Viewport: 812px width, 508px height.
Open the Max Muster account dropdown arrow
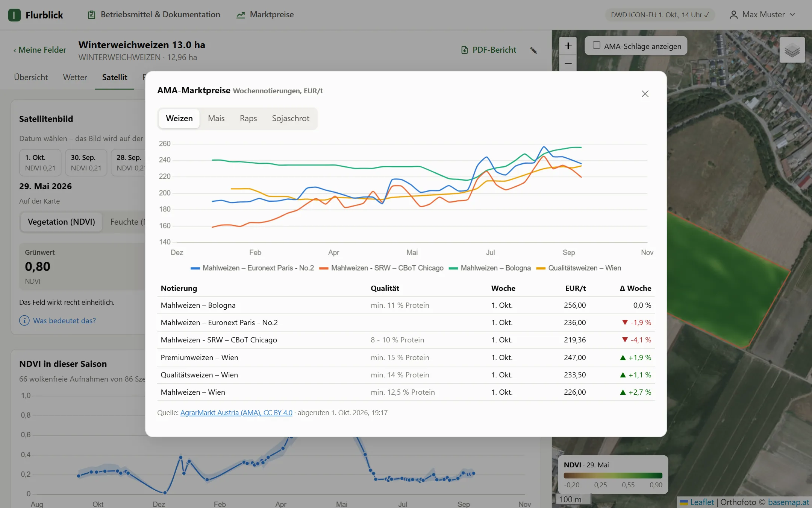coord(792,15)
